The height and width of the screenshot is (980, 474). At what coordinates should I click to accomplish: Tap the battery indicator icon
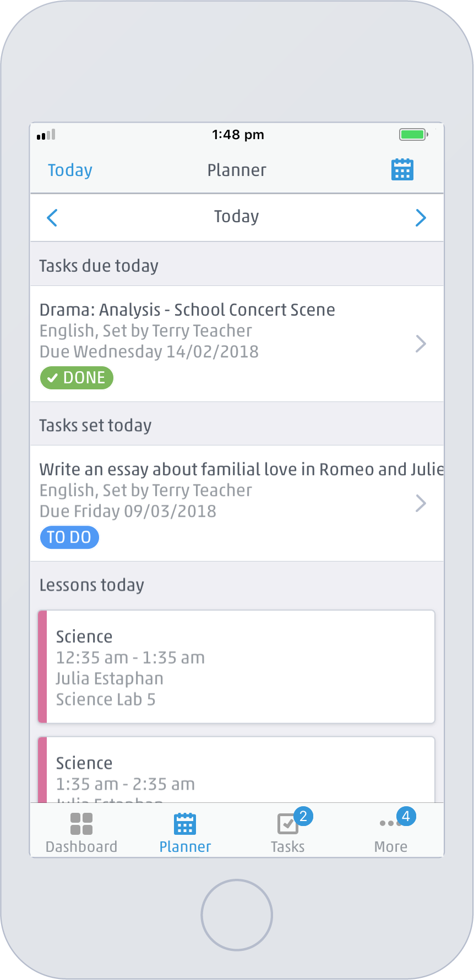click(411, 134)
